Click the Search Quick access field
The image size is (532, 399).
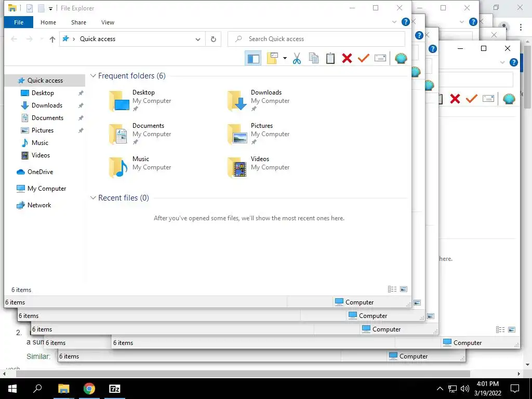pyautogui.click(x=316, y=39)
